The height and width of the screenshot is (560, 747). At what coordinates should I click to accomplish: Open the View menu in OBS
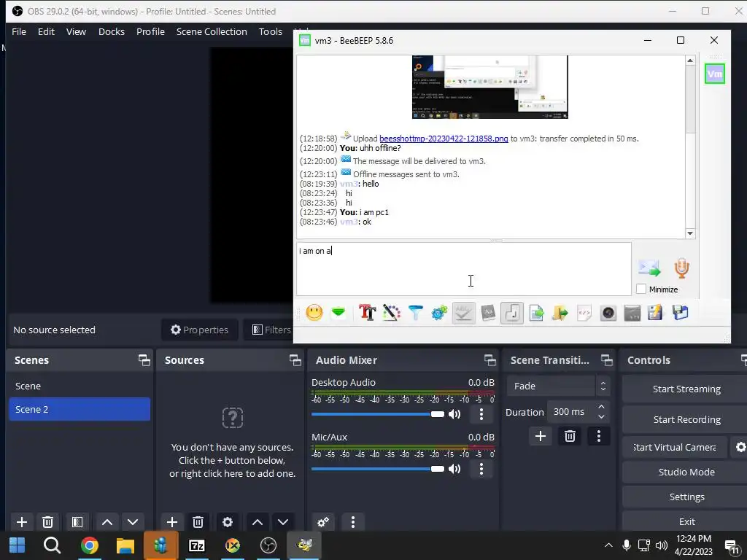click(76, 31)
